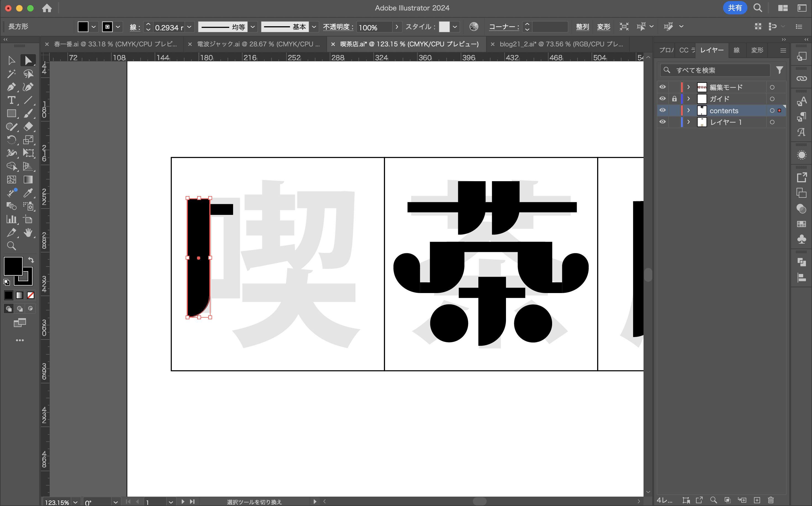
Task: Open the zoom level dropdown
Action: pos(76,502)
